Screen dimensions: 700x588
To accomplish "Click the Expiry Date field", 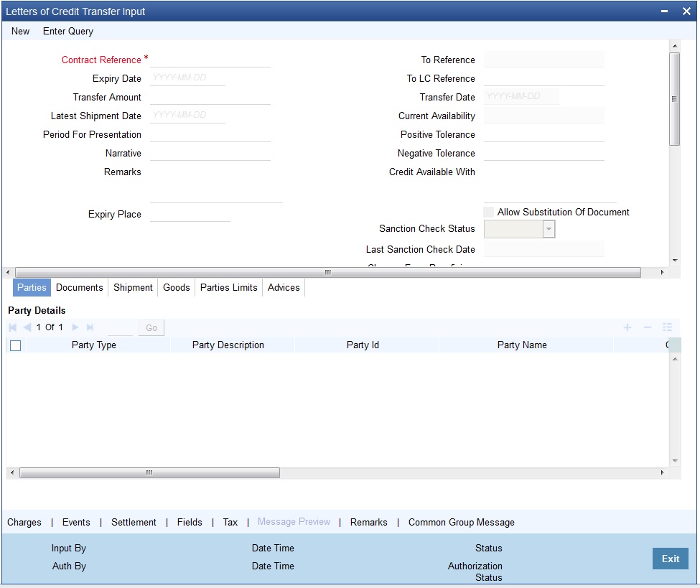I will point(187,78).
